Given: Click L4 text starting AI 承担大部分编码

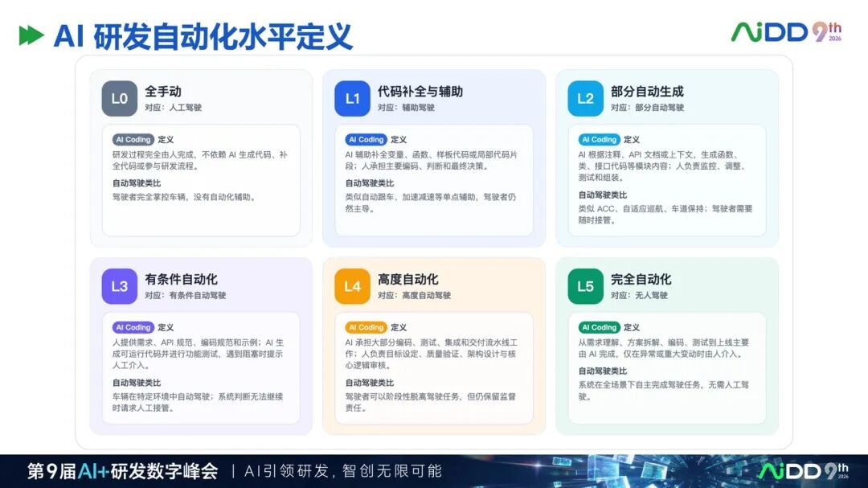Looking at the screenshot, I should click(432, 354).
